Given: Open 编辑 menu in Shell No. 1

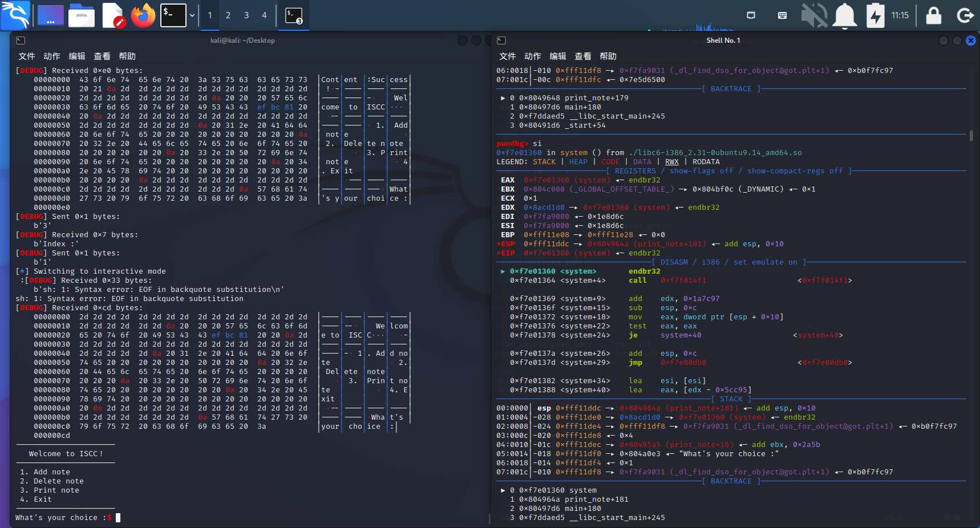Looking at the screenshot, I should (557, 56).
